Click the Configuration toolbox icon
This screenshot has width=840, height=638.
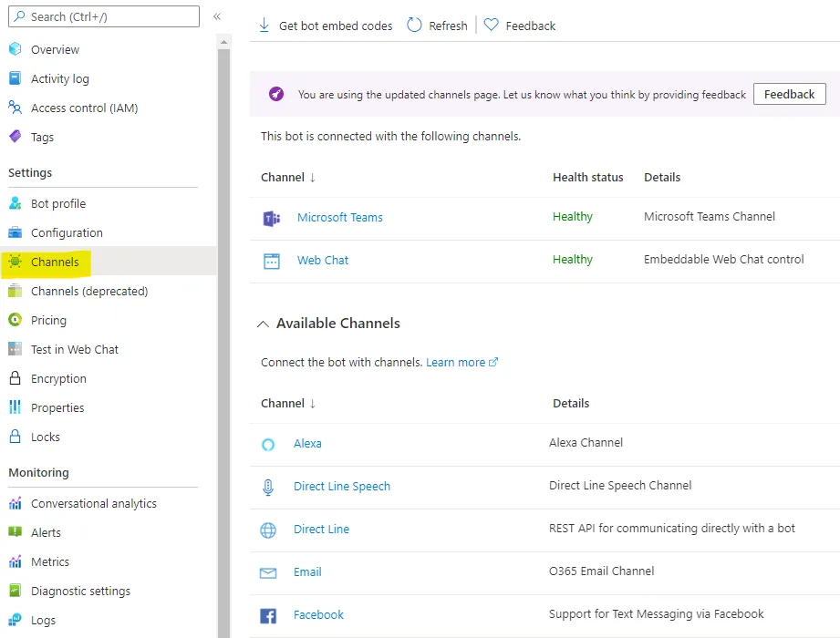coord(15,232)
